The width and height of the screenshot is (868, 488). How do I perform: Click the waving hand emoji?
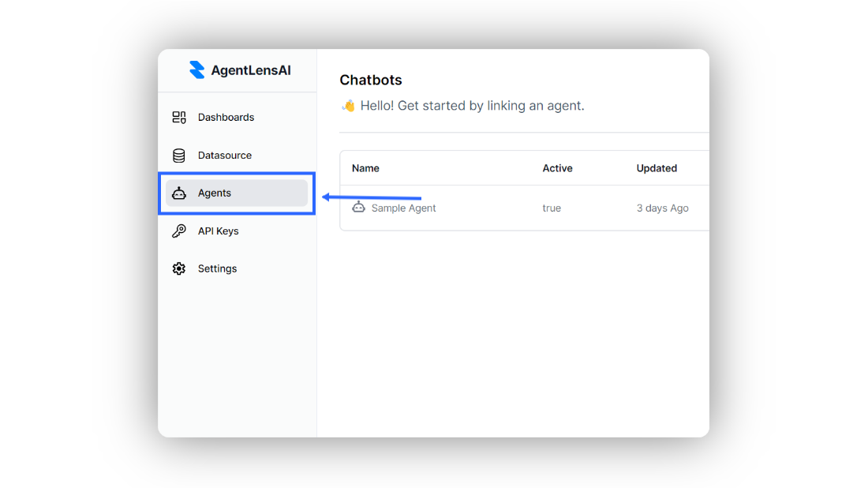pyautogui.click(x=348, y=106)
